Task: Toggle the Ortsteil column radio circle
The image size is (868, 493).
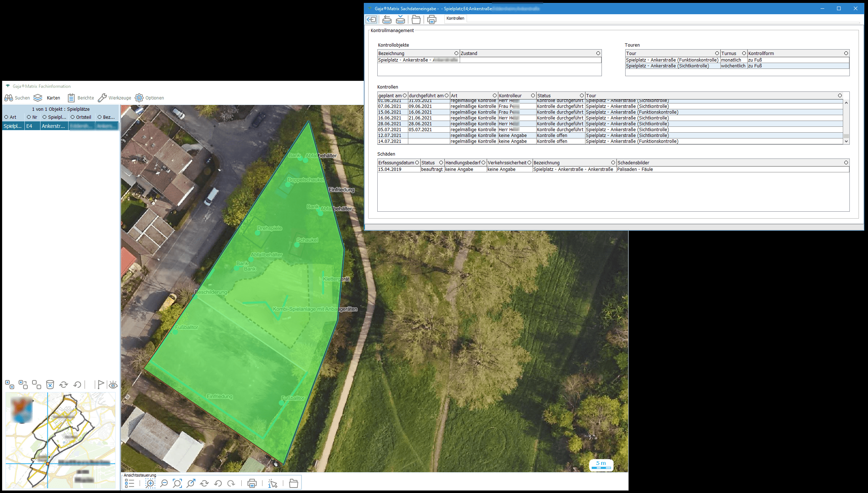Action: [73, 117]
